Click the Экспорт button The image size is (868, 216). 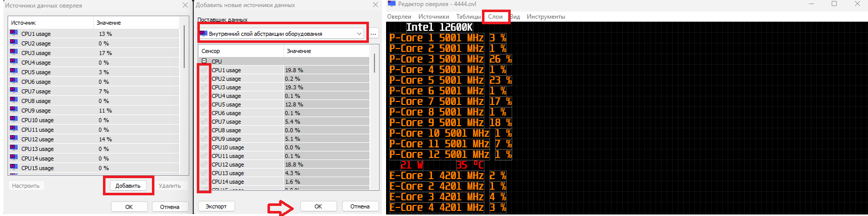216,206
